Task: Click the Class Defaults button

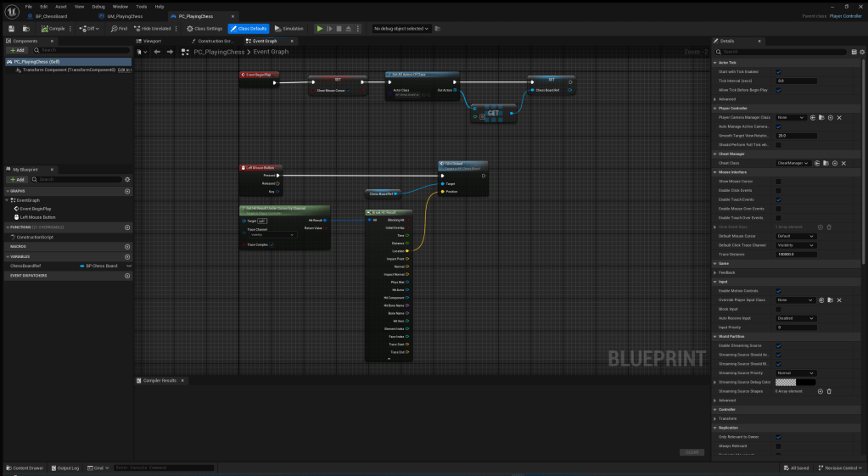Action: coord(249,29)
